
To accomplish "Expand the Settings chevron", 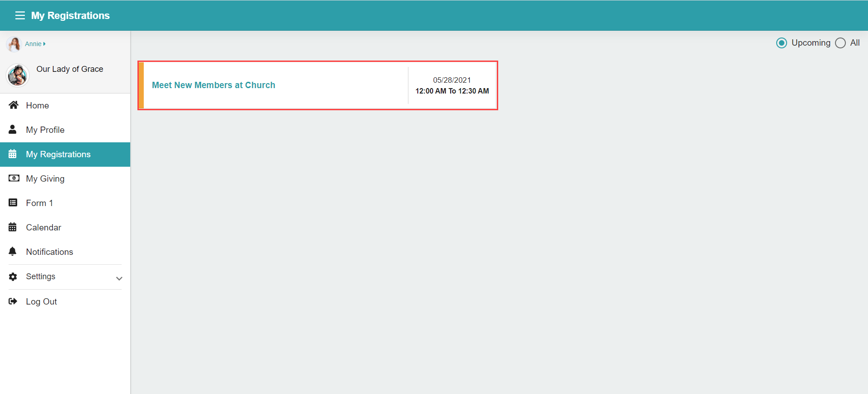I will (x=119, y=278).
